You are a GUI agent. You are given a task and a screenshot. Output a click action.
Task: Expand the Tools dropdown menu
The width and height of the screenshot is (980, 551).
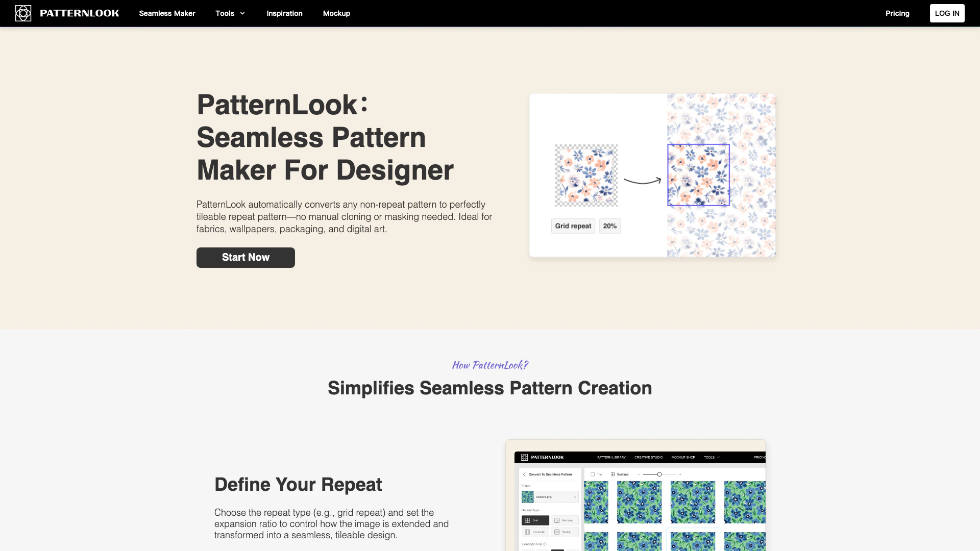pyautogui.click(x=230, y=13)
